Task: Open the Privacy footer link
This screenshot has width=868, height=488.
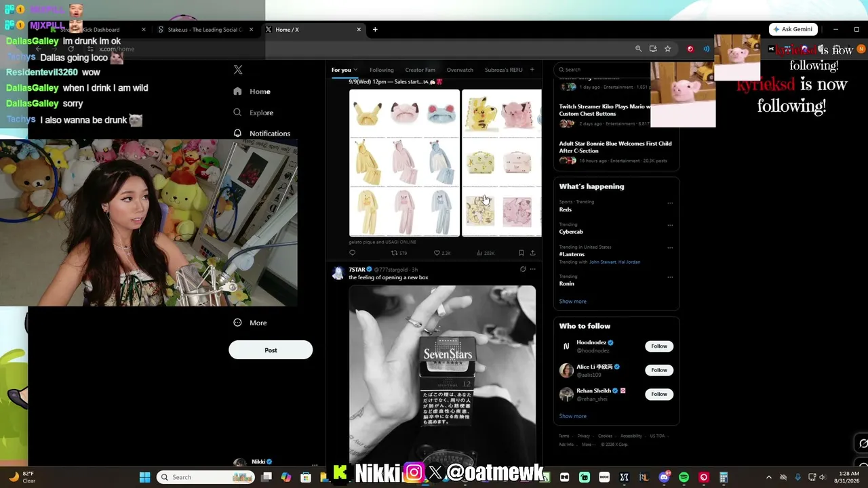Action: [583, 436]
